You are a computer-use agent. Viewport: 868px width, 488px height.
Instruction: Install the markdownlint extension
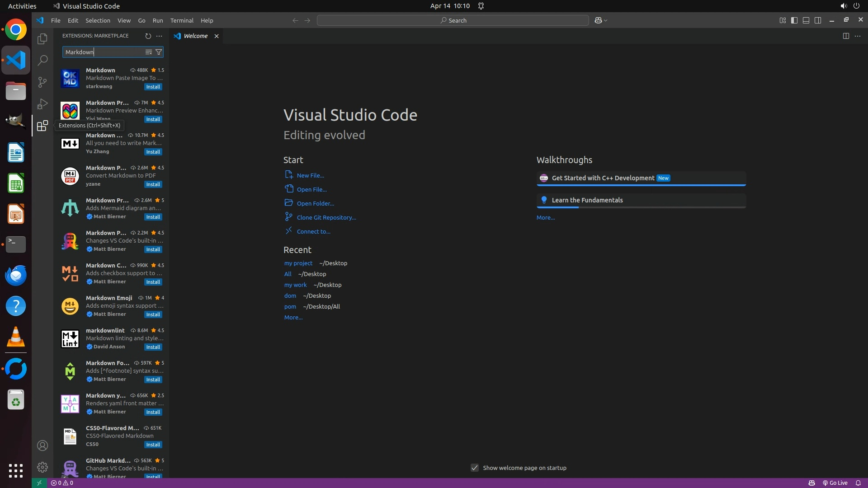[x=153, y=347]
